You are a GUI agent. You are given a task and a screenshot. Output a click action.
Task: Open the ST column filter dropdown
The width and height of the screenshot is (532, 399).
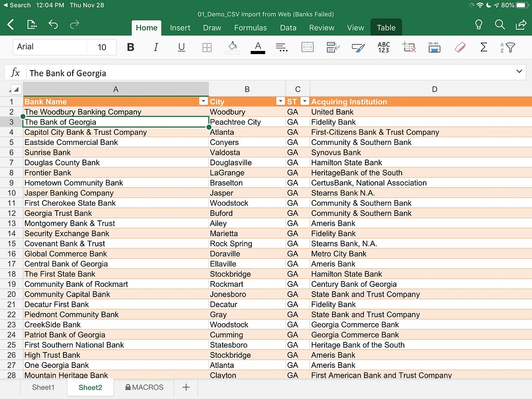pos(305,101)
